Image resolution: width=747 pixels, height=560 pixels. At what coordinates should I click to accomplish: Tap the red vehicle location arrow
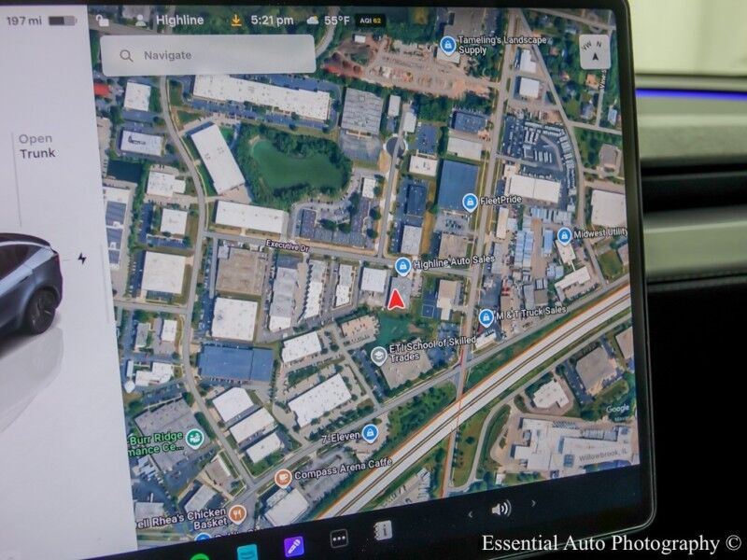pos(396,300)
